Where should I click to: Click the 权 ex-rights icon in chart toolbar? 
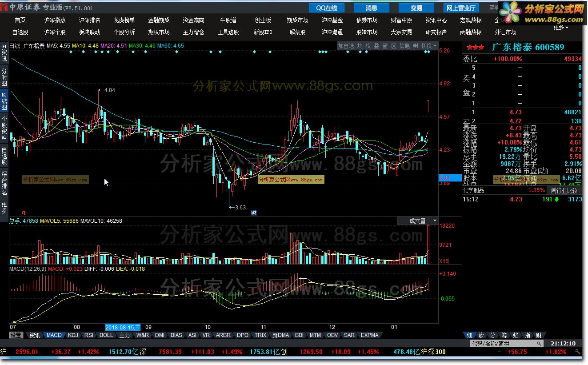pos(368,46)
